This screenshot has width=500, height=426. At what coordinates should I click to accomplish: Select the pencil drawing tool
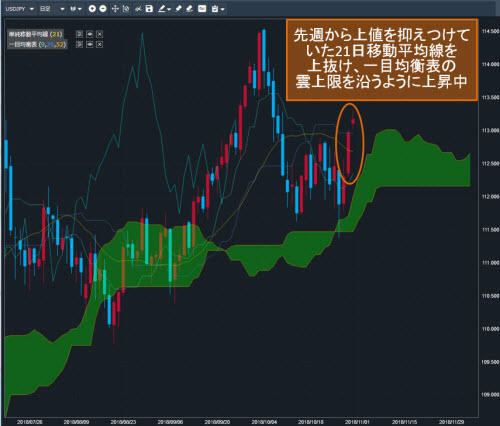point(179,9)
